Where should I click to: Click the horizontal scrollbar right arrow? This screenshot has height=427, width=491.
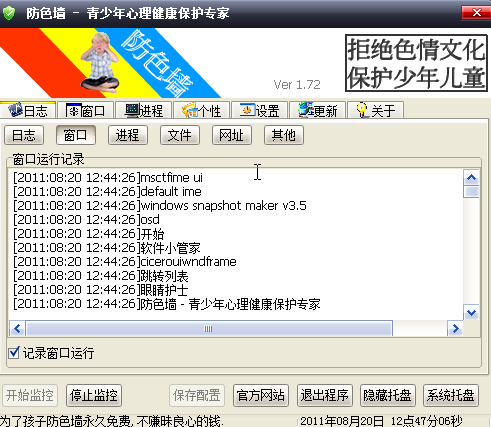tap(455, 329)
